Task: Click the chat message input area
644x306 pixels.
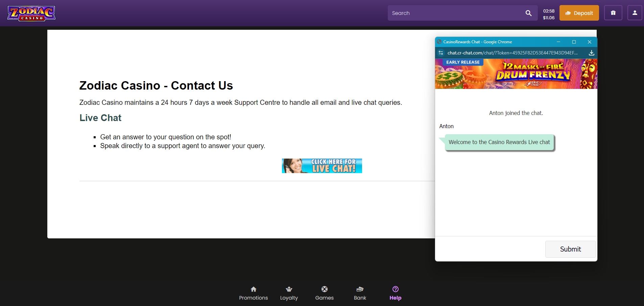Action: [490, 249]
